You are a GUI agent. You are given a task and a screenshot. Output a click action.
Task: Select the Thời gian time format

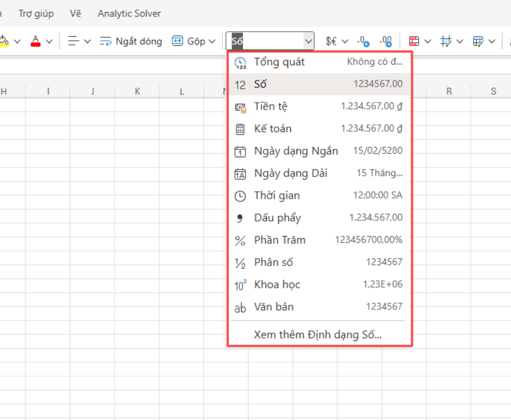coord(319,195)
